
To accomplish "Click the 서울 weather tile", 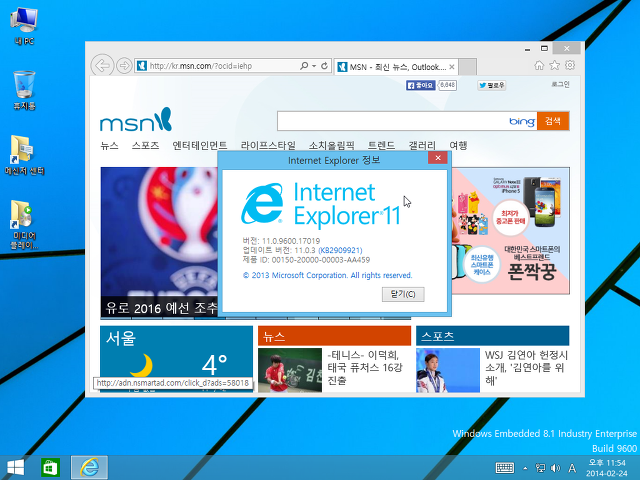I will [176, 358].
